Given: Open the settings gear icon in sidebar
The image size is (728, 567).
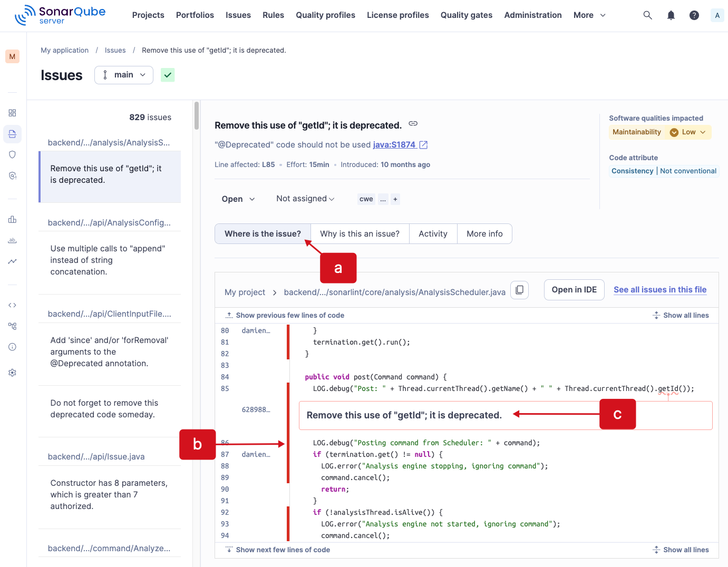Looking at the screenshot, I should (x=12, y=373).
